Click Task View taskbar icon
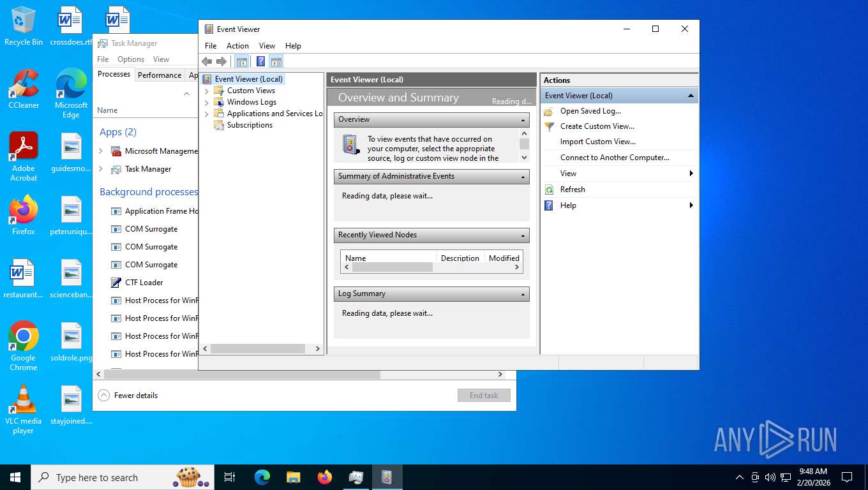The width and height of the screenshot is (868, 490). pos(230,477)
